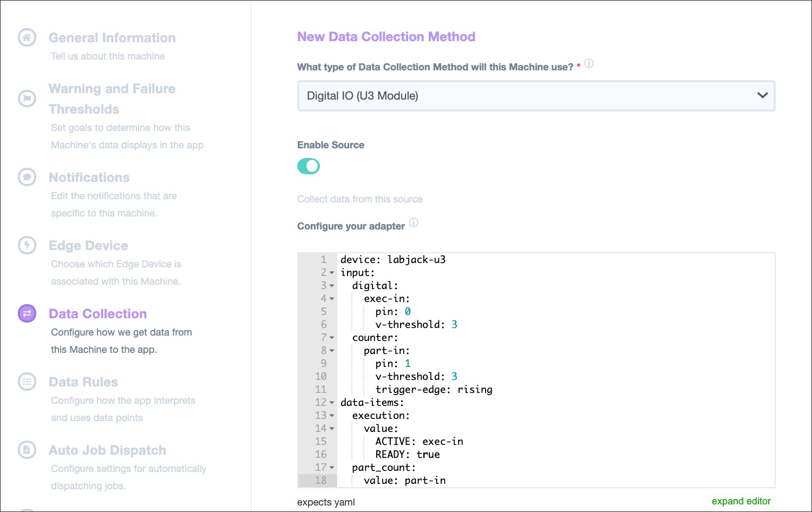
Task: Collapse the digital: block at line 3
Action: [332, 286]
